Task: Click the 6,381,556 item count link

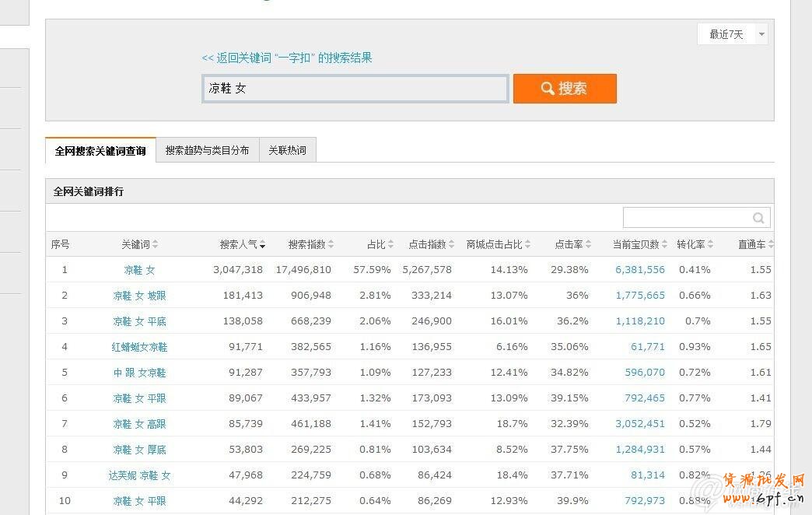Action: coord(640,270)
